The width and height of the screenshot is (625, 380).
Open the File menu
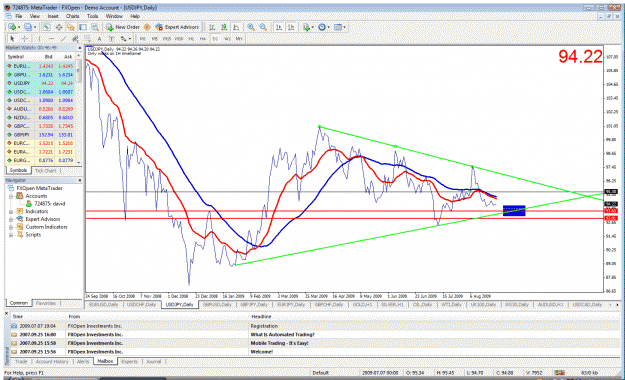coord(18,16)
